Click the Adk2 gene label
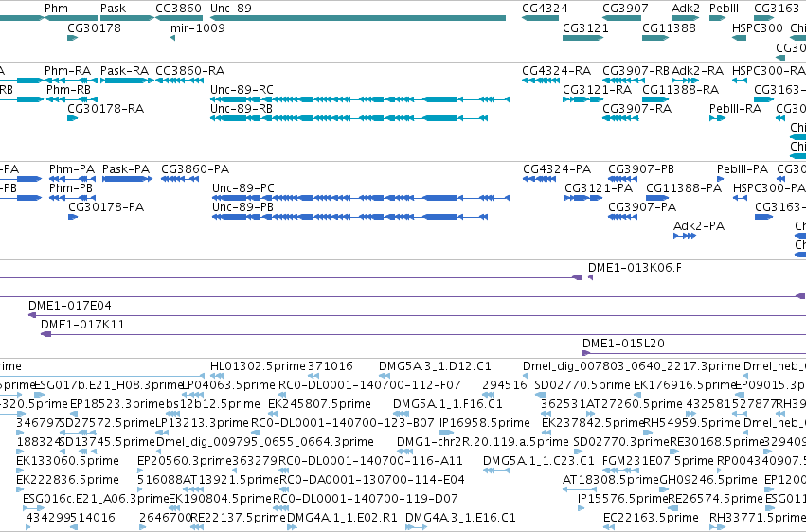Viewport: 806px width, 532px height. 685,9
